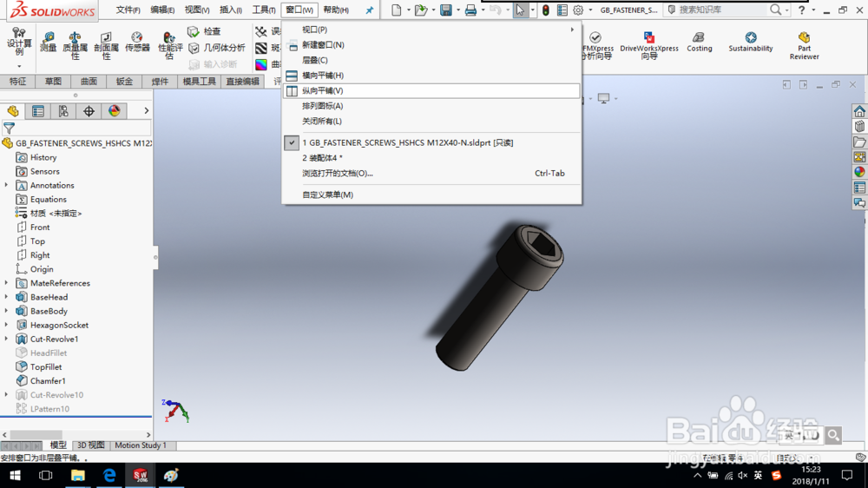This screenshot has width=868, height=488.
Task: Open Browse Open Documents (浏览打开的文档)
Action: (x=431, y=174)
